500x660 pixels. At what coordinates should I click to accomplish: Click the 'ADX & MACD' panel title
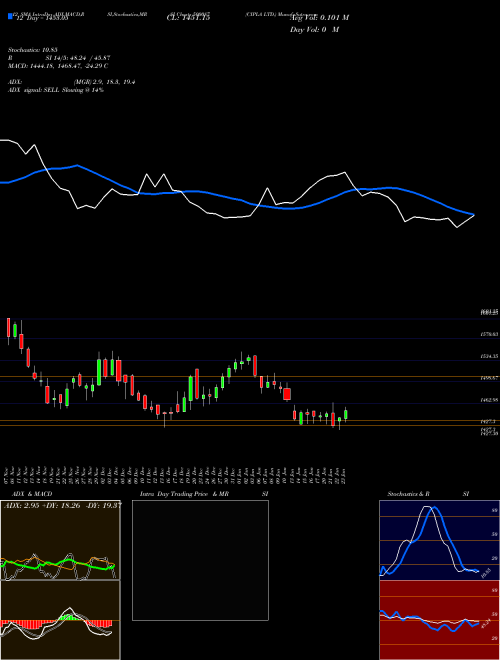32,494
